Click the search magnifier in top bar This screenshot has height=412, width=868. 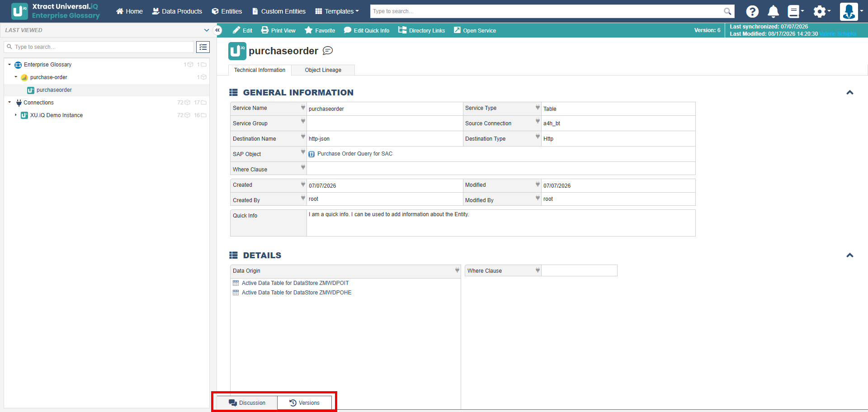coord(727,11)
